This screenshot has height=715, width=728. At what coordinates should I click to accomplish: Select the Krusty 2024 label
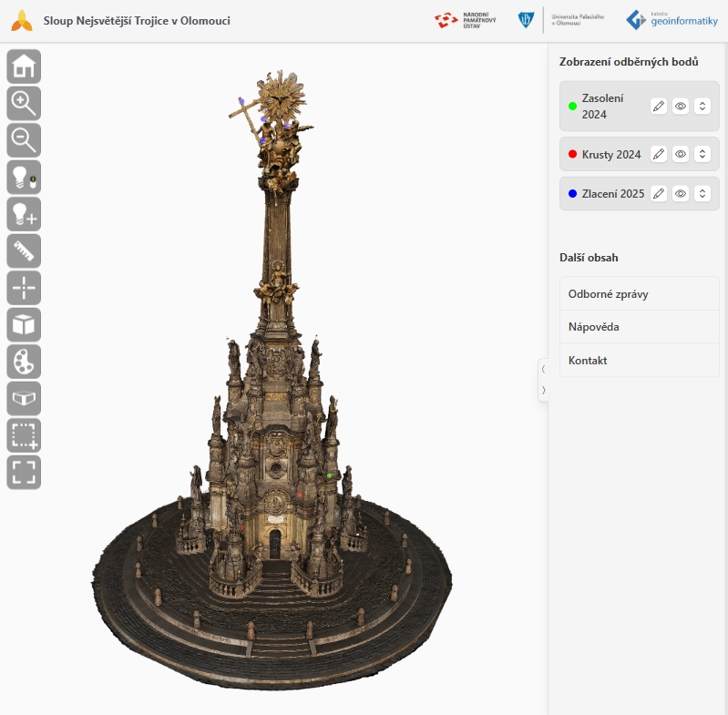pos(611,155)
